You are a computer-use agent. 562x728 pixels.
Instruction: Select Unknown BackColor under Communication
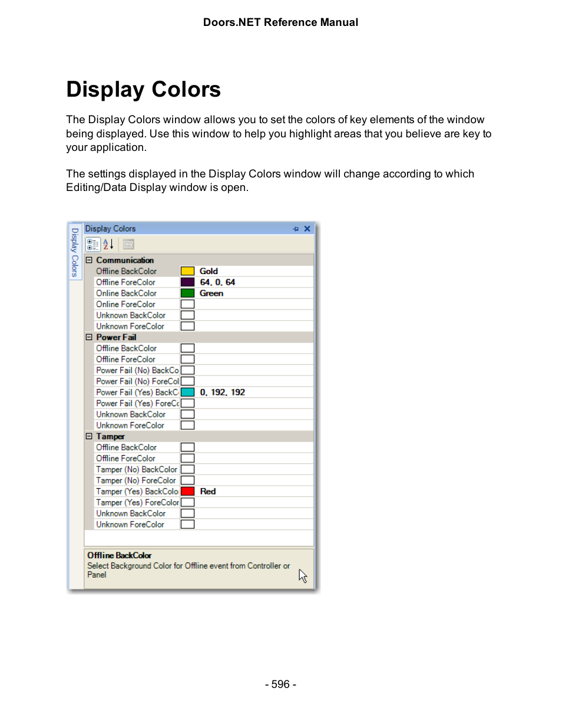136,315
